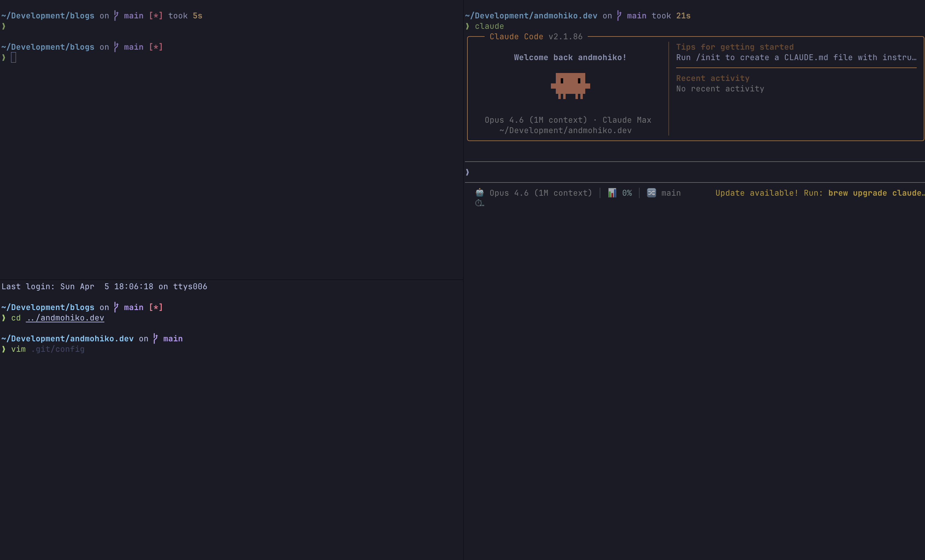Click the block cursor in top-left pane

(14, 57)
